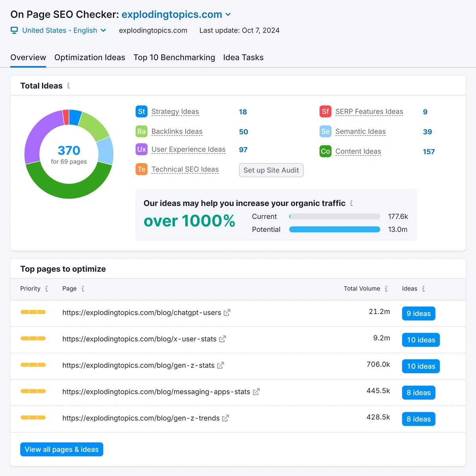Click the 13.0m potential traffic value
Image resolution: width=476 pixels, height=476 pixels.
(398, 229)
